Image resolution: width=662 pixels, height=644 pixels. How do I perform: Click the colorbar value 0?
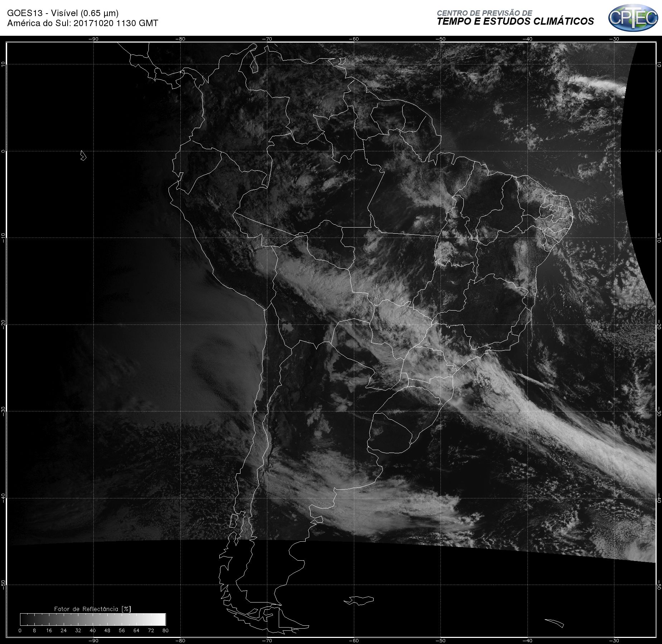click(20, 630)
